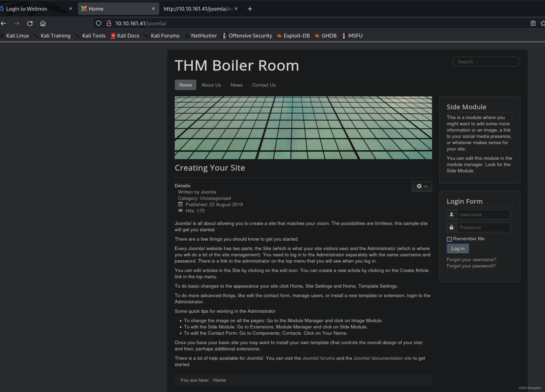Click the shield tracking protection icon
Viewport: 545px width, 392px height.
[98, 23]
